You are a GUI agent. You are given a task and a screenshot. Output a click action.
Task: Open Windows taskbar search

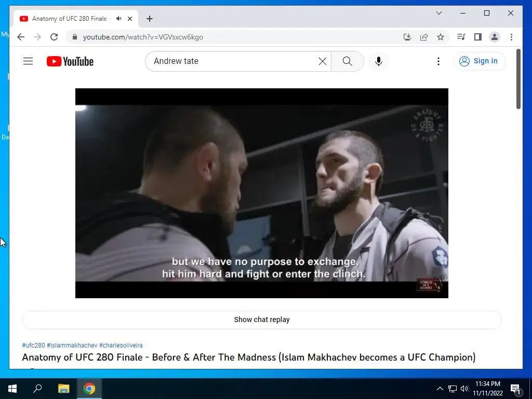[37, 389]
